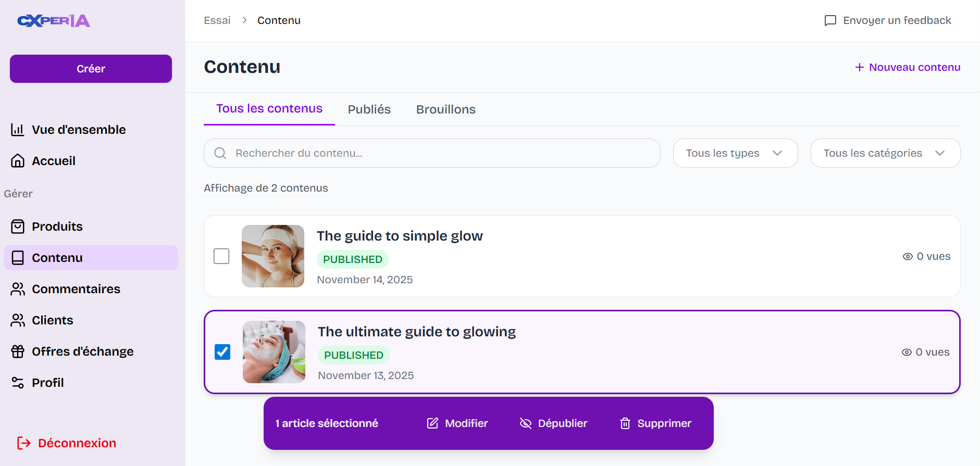Click the Accueil home icon
The width and height of the screenshot is (980, 466).
point(18,161)
